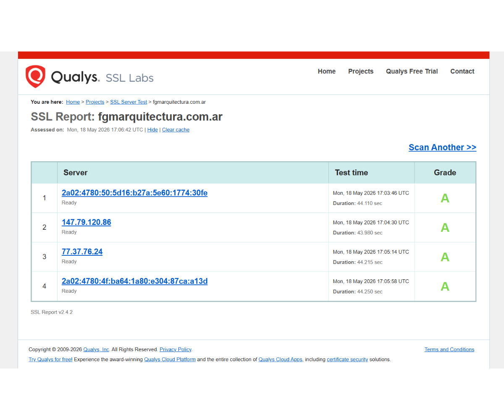Open the Home navigation menu item
504x420 pixels.
pos(326,71)
